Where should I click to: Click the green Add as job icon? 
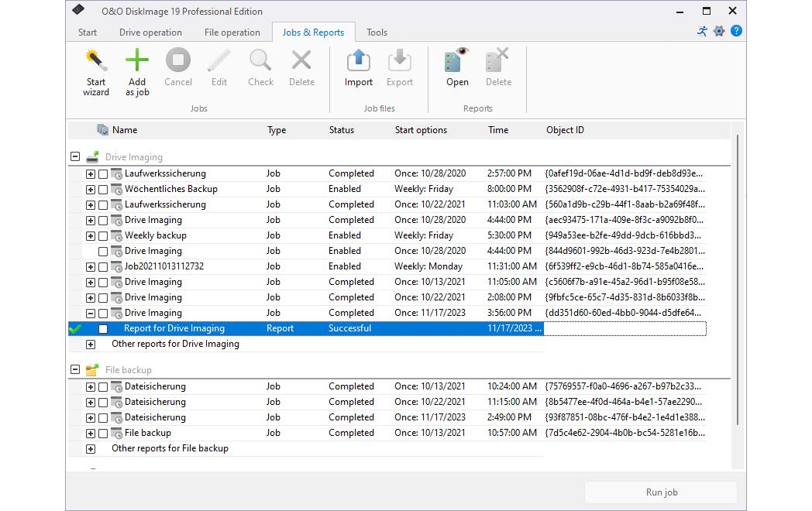137,60
